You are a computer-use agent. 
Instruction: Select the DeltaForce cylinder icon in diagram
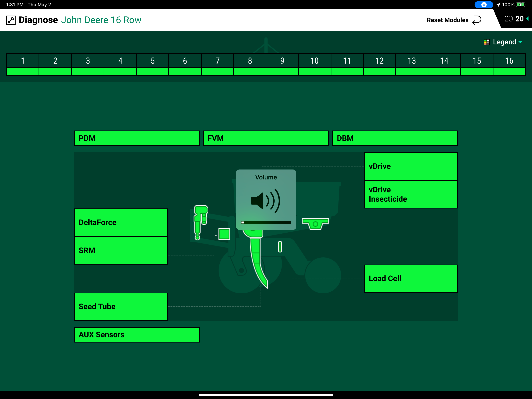[x=201, y=223]
